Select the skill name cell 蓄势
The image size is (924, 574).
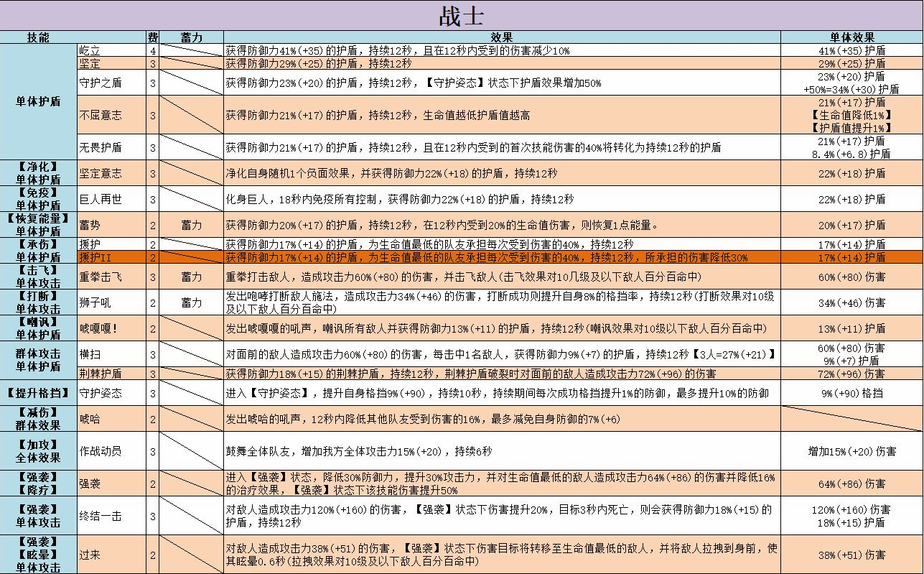click(111, 225)
